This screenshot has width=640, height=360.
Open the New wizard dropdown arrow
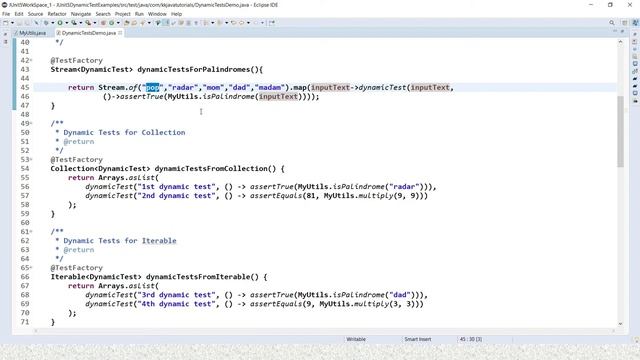pyautogui.click(x=12, y=23)
